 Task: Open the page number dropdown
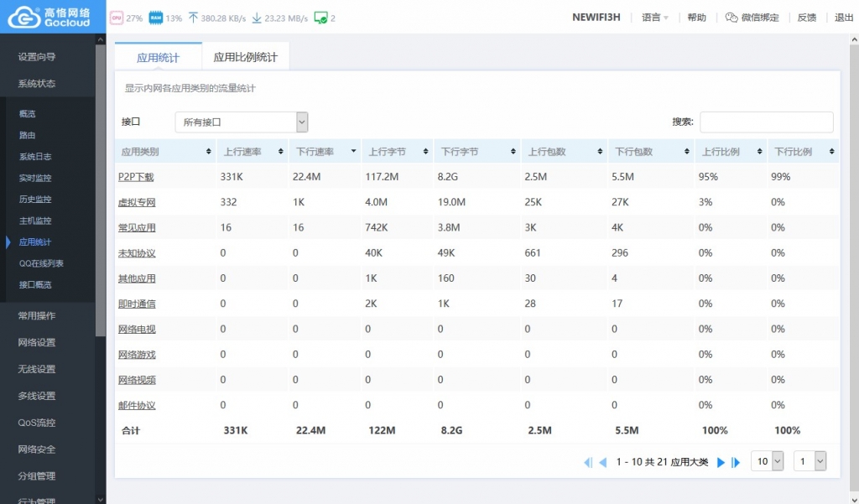810,461
